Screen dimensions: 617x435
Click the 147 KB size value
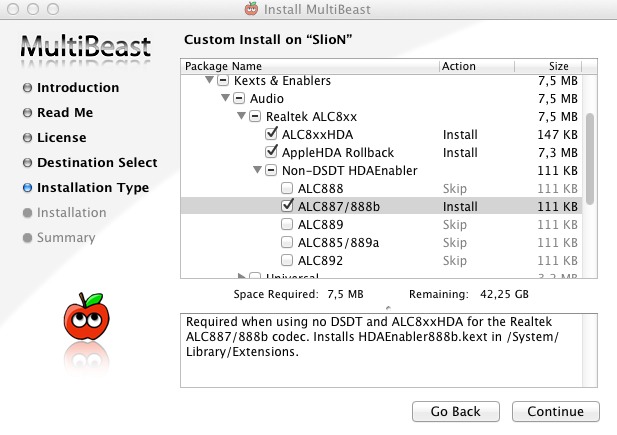pyautogui.click(x=557, y=135)
